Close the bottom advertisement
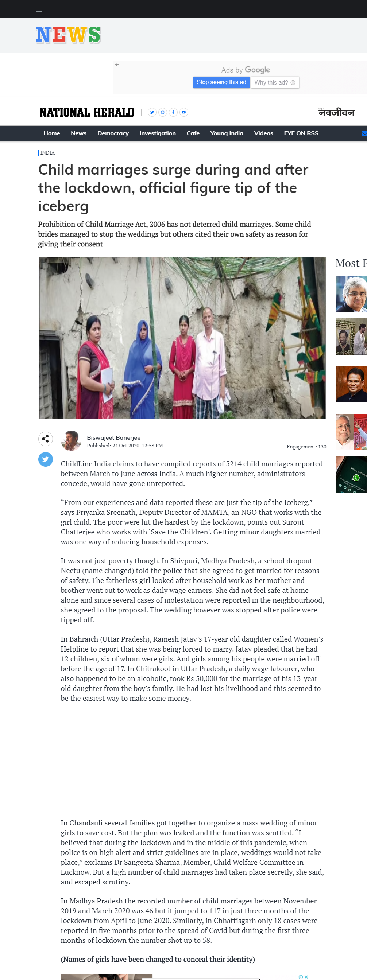The width and height of the screenshot is (367, 980). [x=306, y=977]
